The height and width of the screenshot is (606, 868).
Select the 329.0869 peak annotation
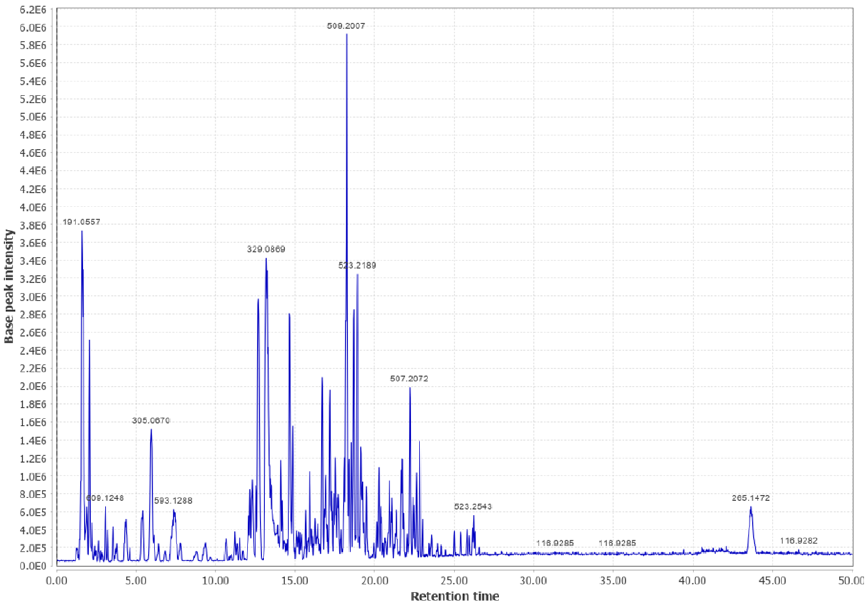coord(266,249)
